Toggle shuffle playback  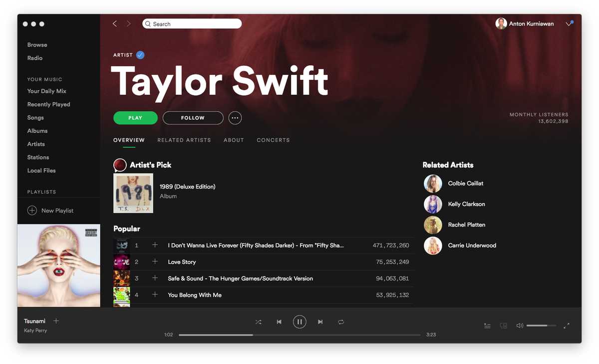[258, 322]
